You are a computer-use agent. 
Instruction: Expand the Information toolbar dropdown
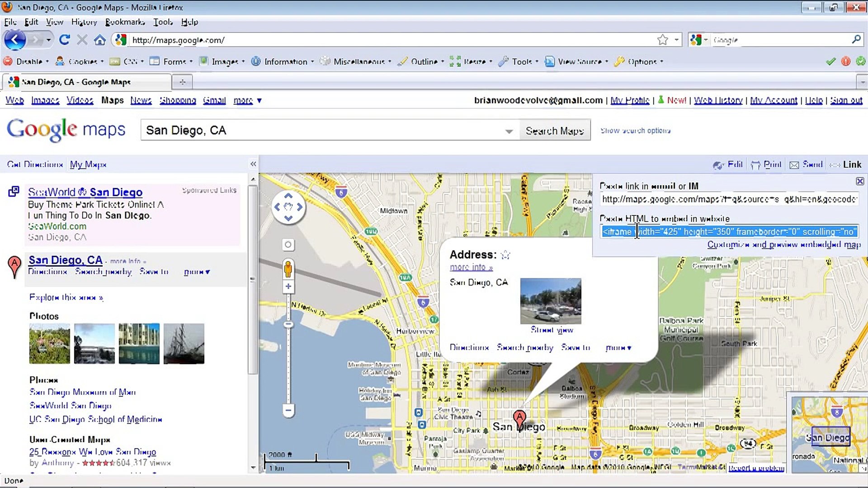click(x=285, y=61)
